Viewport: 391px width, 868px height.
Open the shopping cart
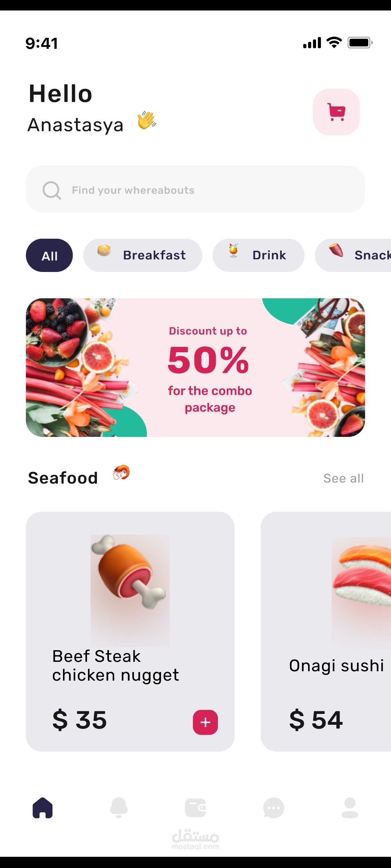click(x=336, y=112)
